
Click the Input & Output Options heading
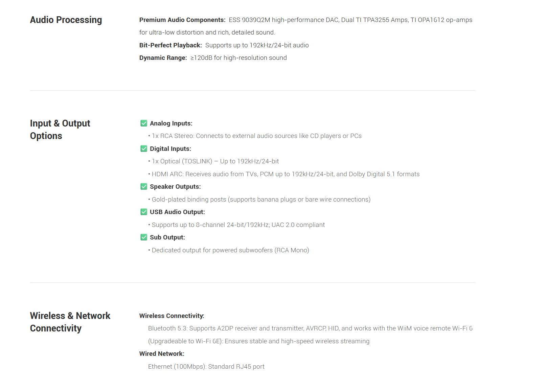click(60, 130)
